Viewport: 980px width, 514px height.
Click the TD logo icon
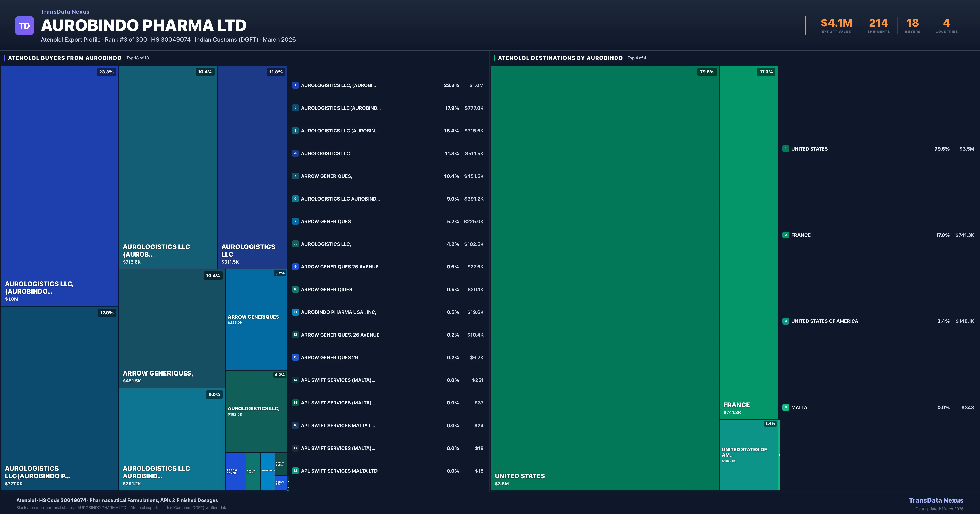24,26
